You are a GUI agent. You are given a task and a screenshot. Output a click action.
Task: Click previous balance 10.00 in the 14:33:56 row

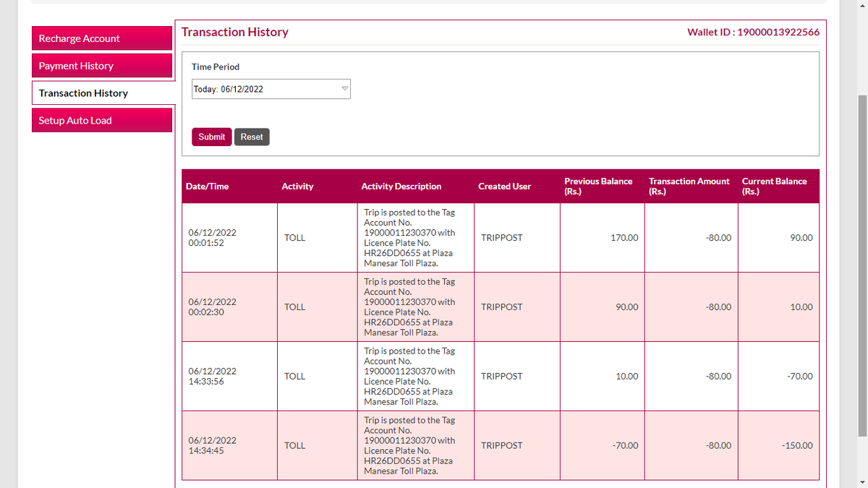627,377
